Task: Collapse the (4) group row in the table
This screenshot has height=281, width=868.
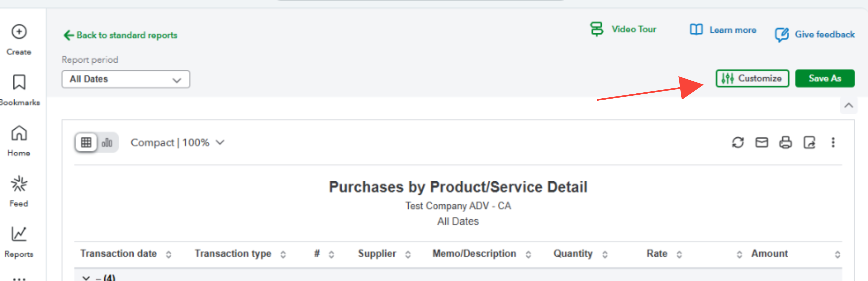Action: pyautogui.click(x=86, y=278)
